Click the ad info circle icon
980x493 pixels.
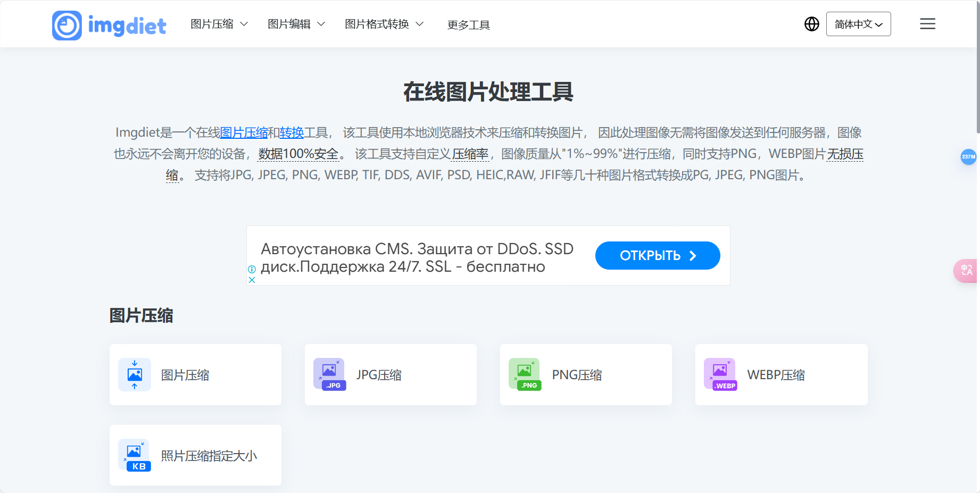point(252,270)
